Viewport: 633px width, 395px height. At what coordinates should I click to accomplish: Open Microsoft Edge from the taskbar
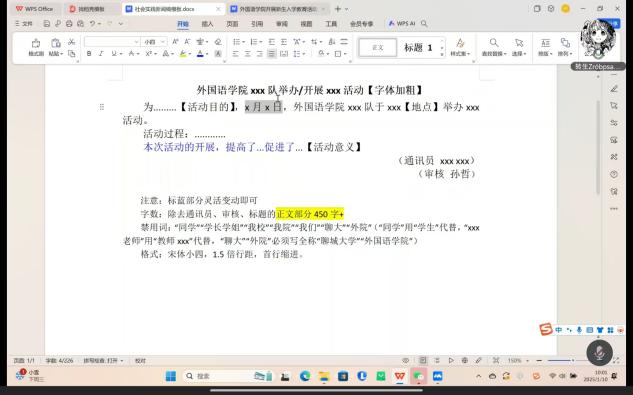[x=305, y=376]
